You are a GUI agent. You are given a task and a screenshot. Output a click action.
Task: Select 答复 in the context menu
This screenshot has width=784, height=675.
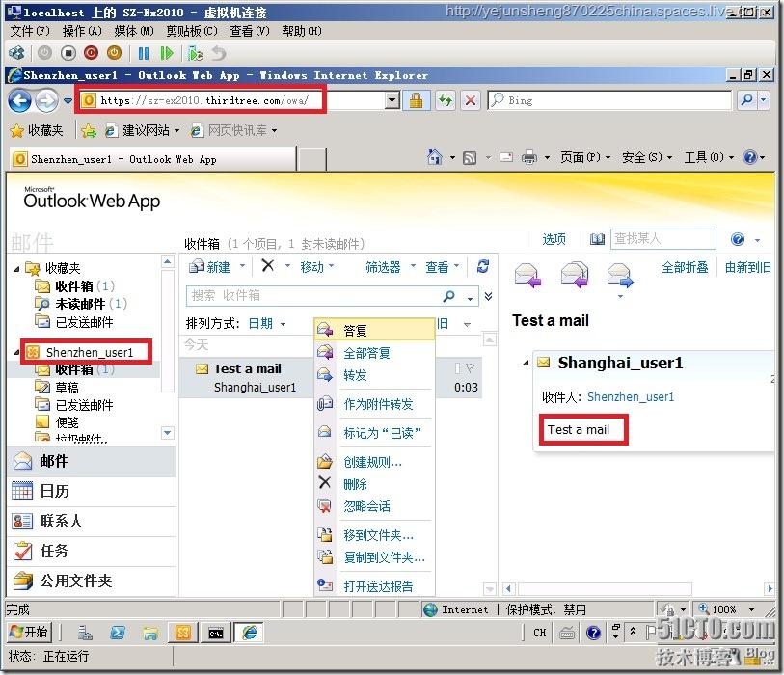(374, 331)
